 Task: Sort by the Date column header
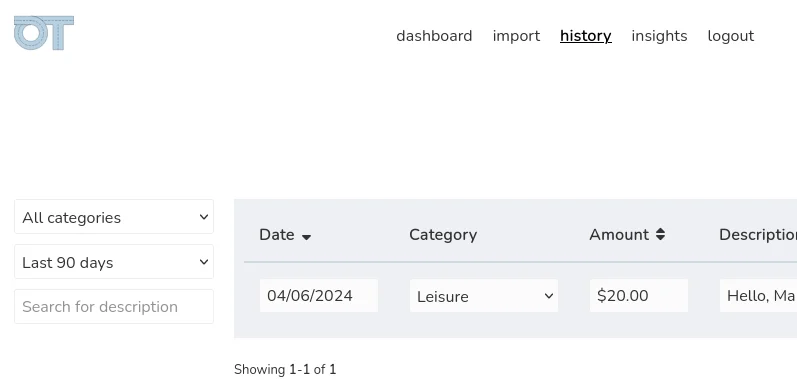[x=277, y=234]
